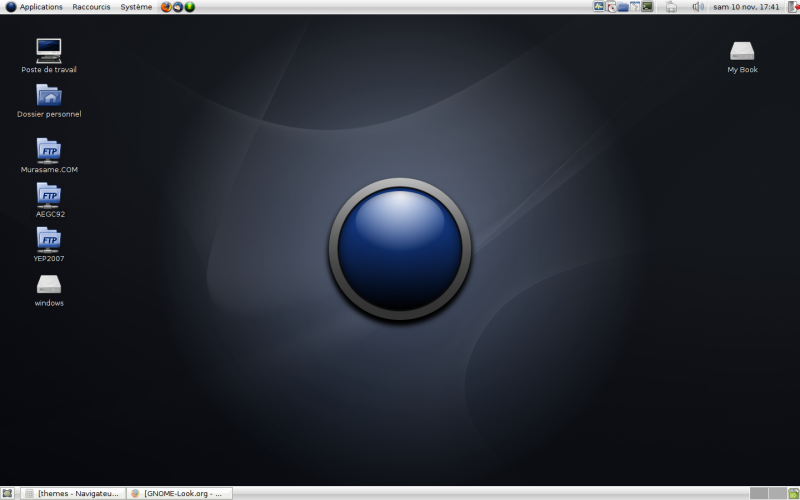Open the volume control applet

coord(698,7)
